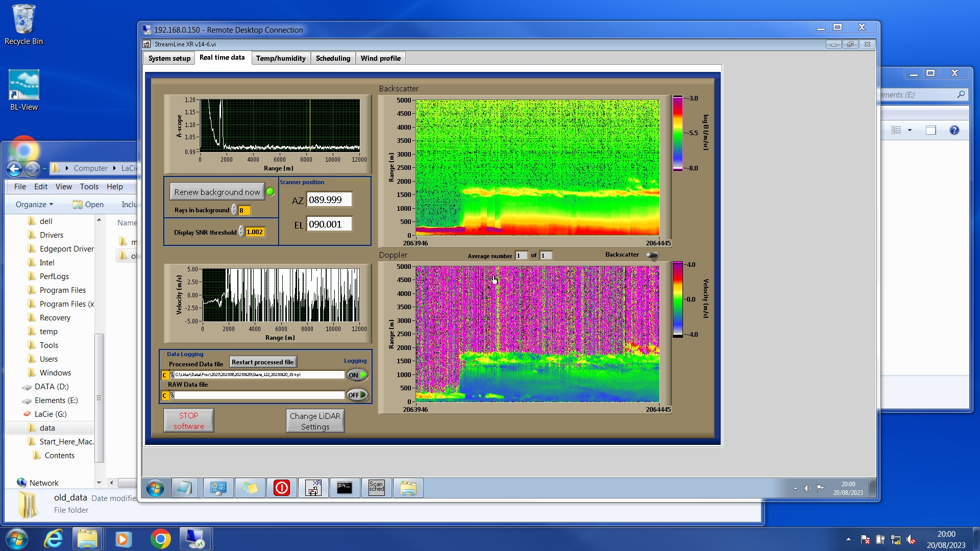The width and height of the screenshot is (980, 551).
Task: Click Change LiDAR Settings button
Action: pos(315,421)
